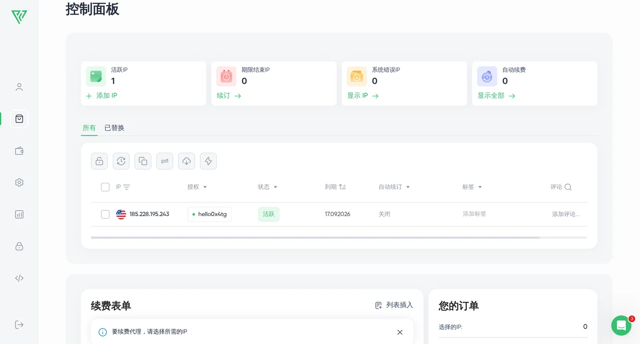The height and width of the screenshot is (344, 644).
Task: Click the green logo in the sidebar
Action: pyautogui.click(x=19, y=17)
